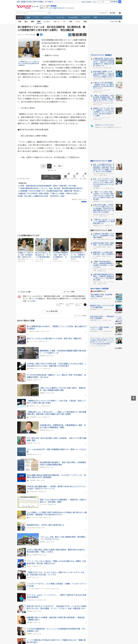Select the みんなの意見 tab

73,17
